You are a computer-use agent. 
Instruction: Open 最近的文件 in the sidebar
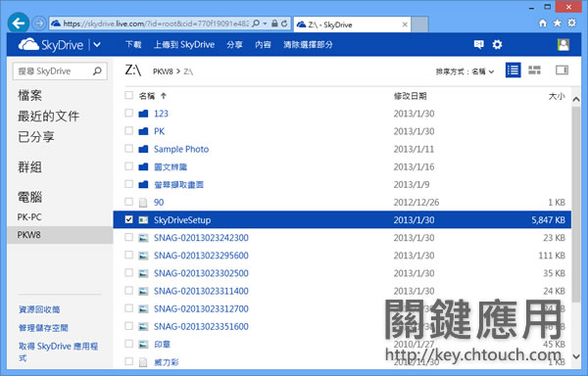click(x=48, y=117)
